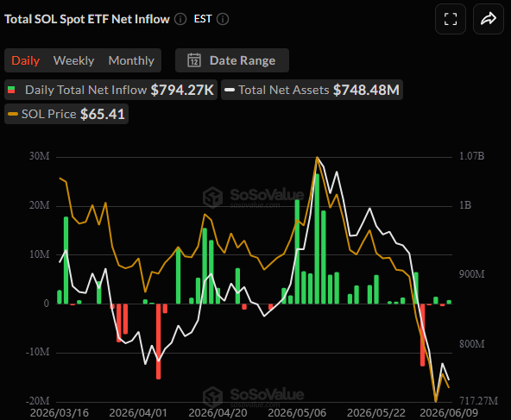Click the 2026/05/22 x-axis date label
511x420 pixels.
tap(376, 413)
